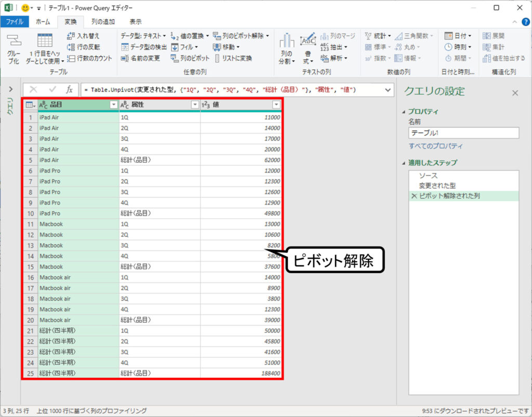Click the 属性 column header
This screenshot has width=532, height=417.
(159, 105)
